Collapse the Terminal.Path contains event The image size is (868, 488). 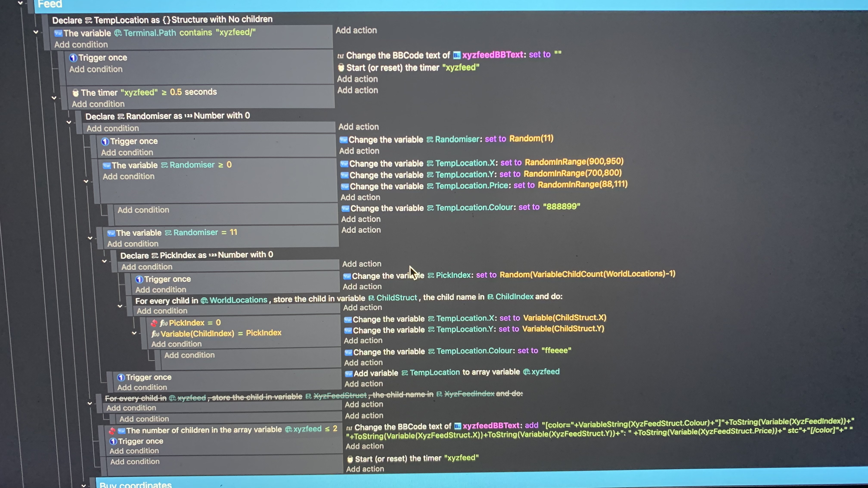pos(36,32)
